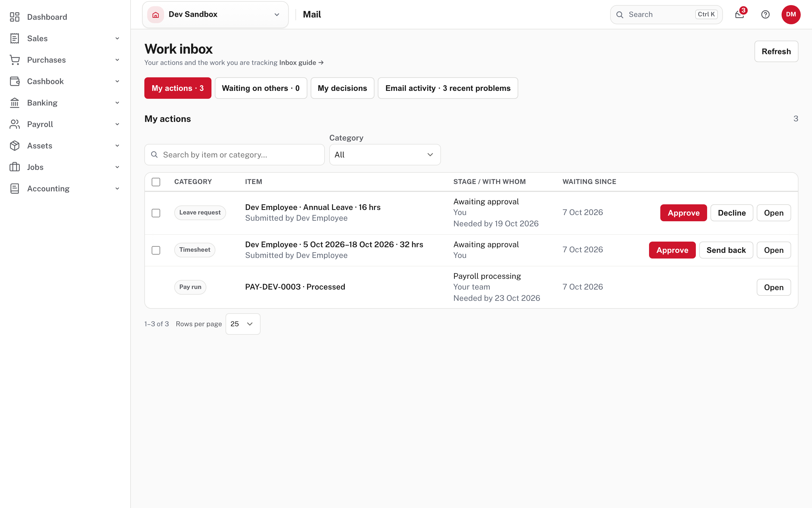
Task: Click the magnifier icon in global Search
Action: coord(620,15)
